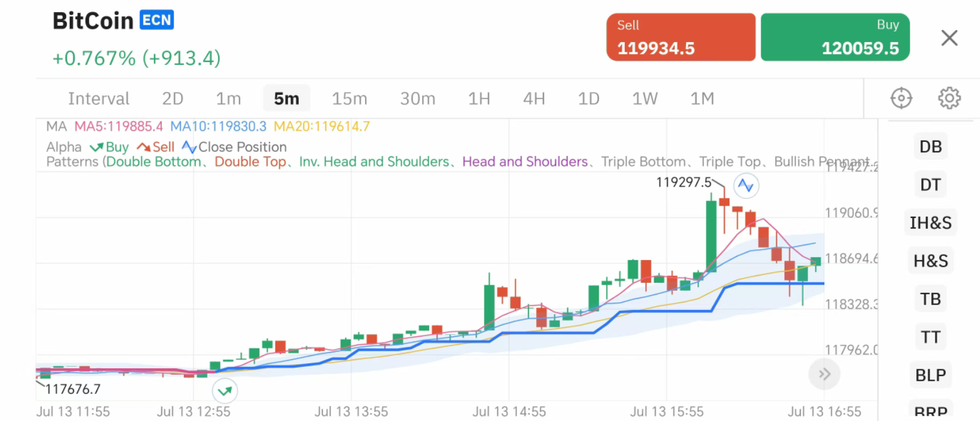This screenshot has height=421, width=980.
Task: Switch to the 15m interval
Action: point(349,98)
